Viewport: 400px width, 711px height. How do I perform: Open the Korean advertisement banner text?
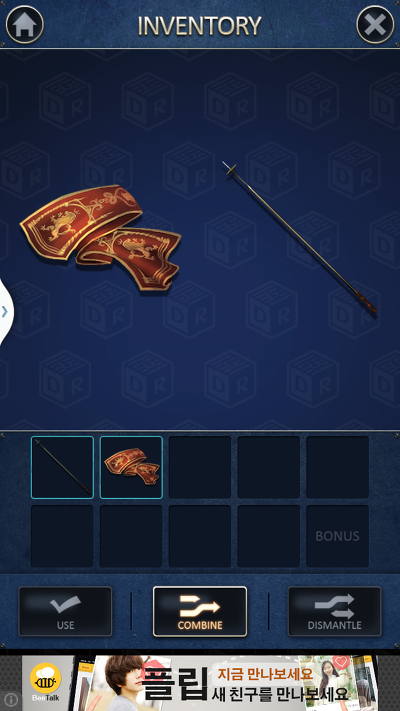click(246, 683)
